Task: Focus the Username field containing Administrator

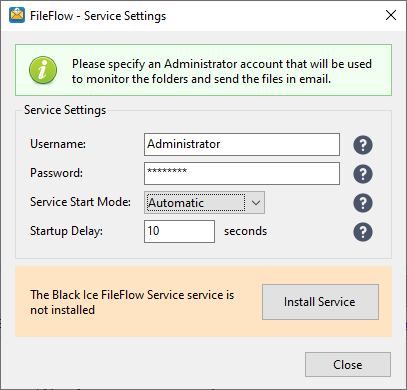Action: click(x=242, y=144)
